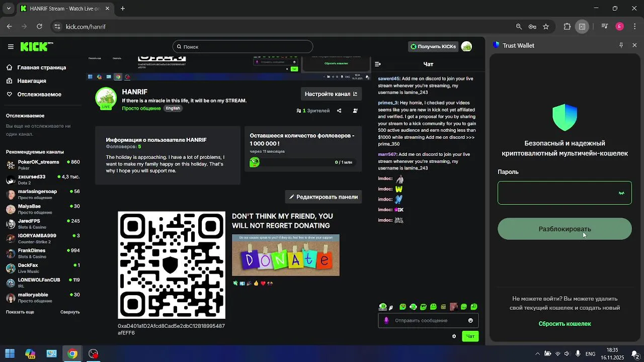Open Chrome media controls icon
The width and height of the screenshot is (644, 362).
tap(605, 27)
